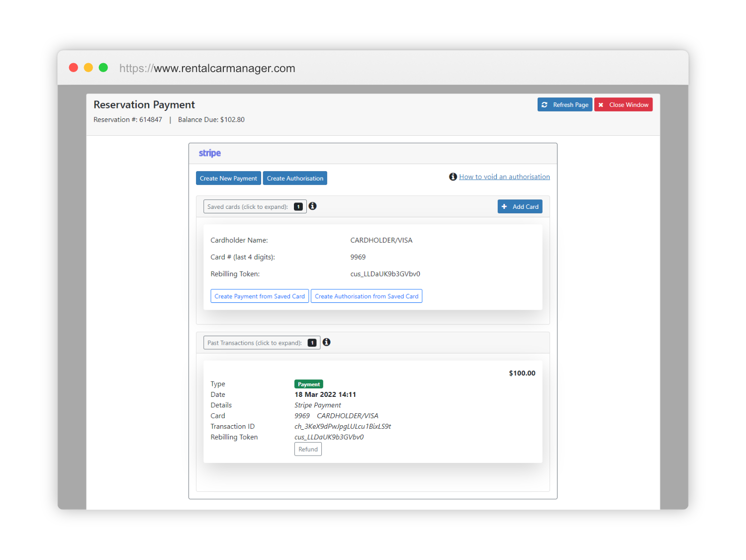The image size is (746, 560).
Task: Click the red macOS close dot
Action: point(74,68)
